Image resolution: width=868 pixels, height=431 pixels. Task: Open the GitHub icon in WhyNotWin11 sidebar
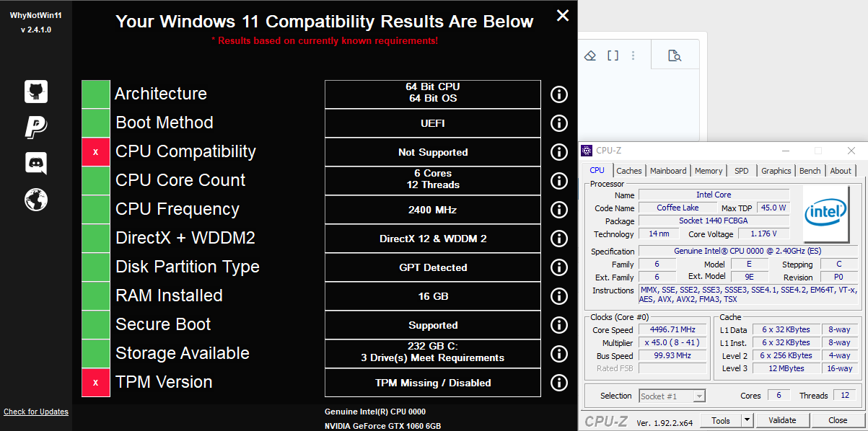pos(36,92)
